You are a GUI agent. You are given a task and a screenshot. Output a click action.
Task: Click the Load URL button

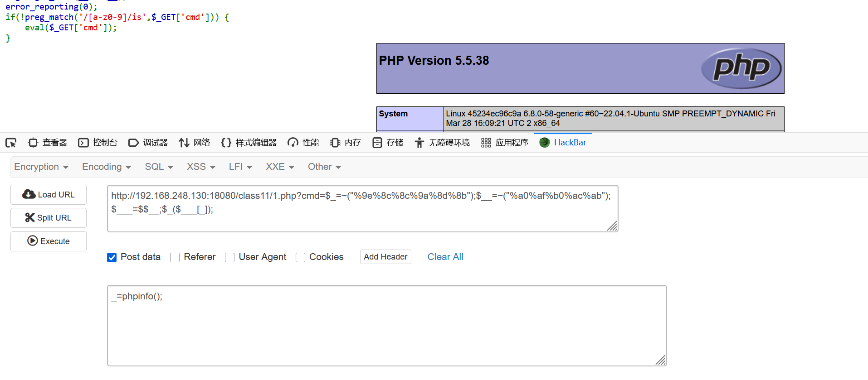click(x=49, y=195)
